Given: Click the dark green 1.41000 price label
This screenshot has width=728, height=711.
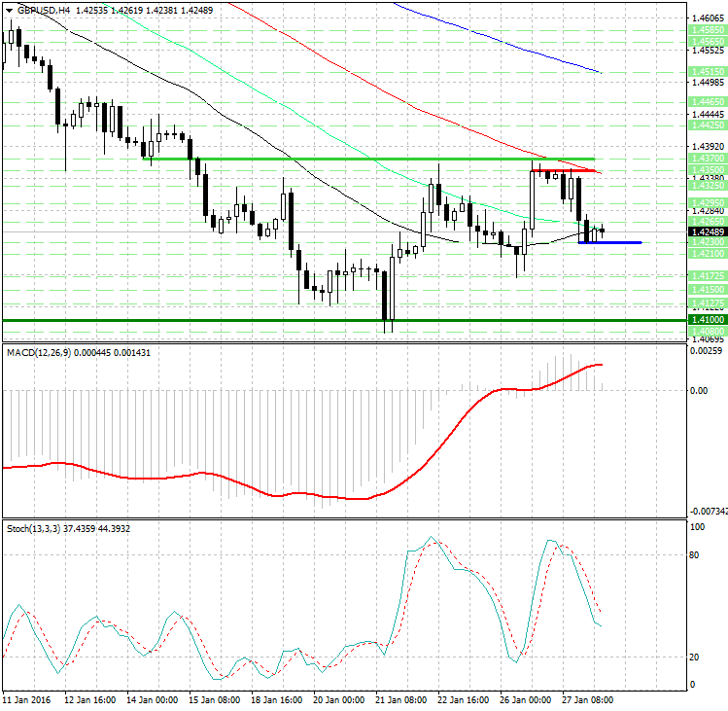Looking at the screenshot, I should [x=708, y=320].
